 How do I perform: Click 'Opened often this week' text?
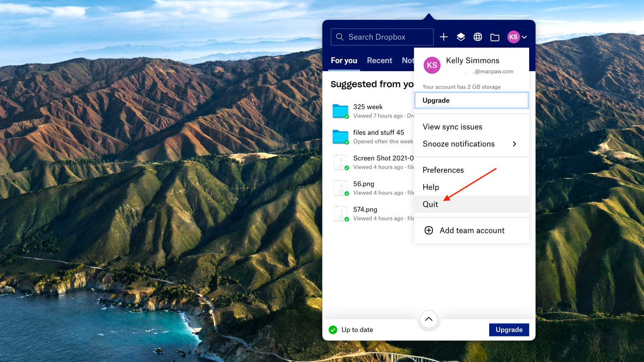tap(383, 141)
